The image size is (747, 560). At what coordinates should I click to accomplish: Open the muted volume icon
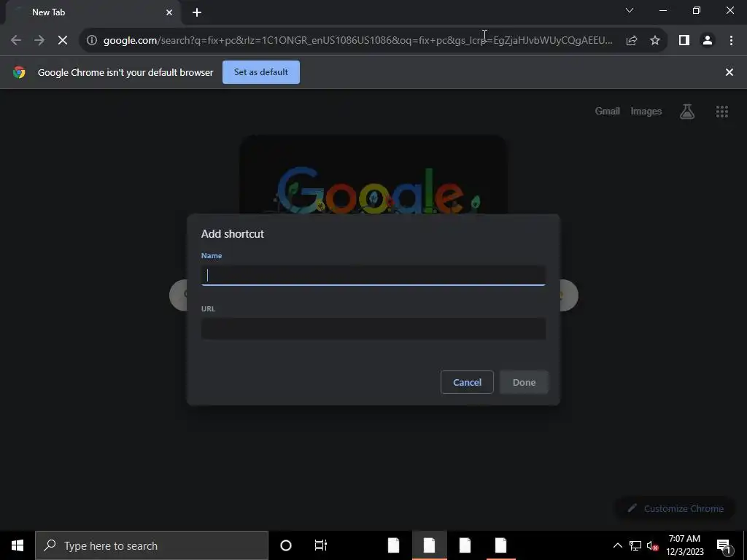652,545
